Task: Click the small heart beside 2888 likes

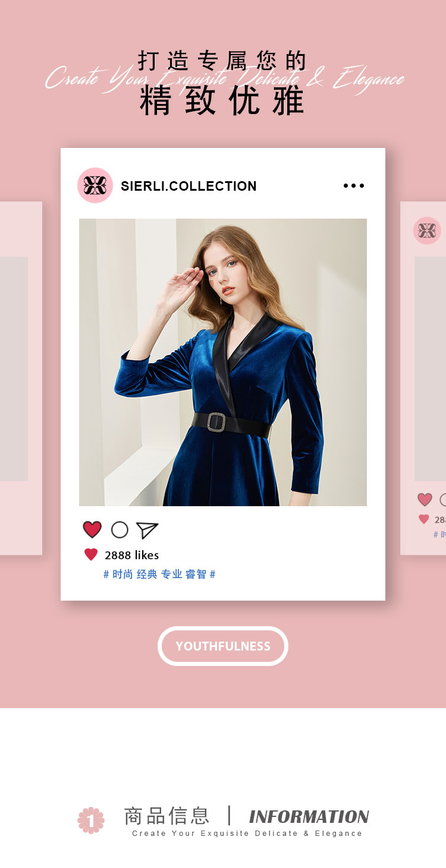Action: click(91, 555)
